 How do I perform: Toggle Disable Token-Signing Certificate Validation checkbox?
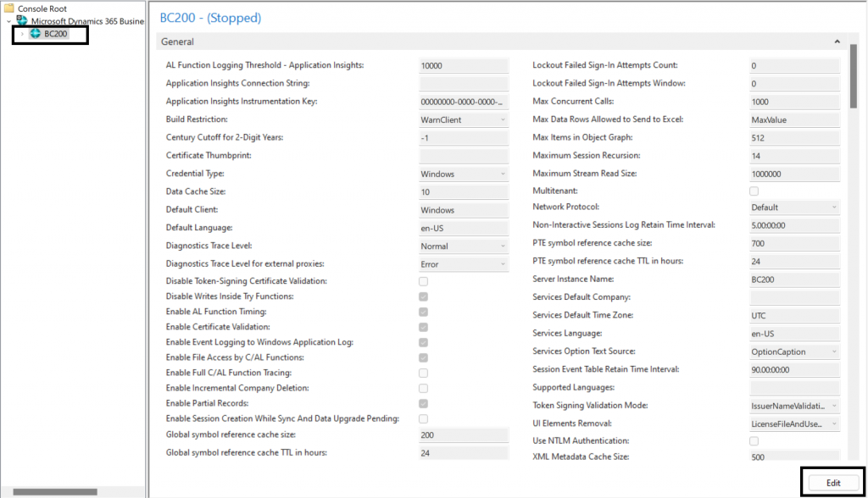(423, 281)
